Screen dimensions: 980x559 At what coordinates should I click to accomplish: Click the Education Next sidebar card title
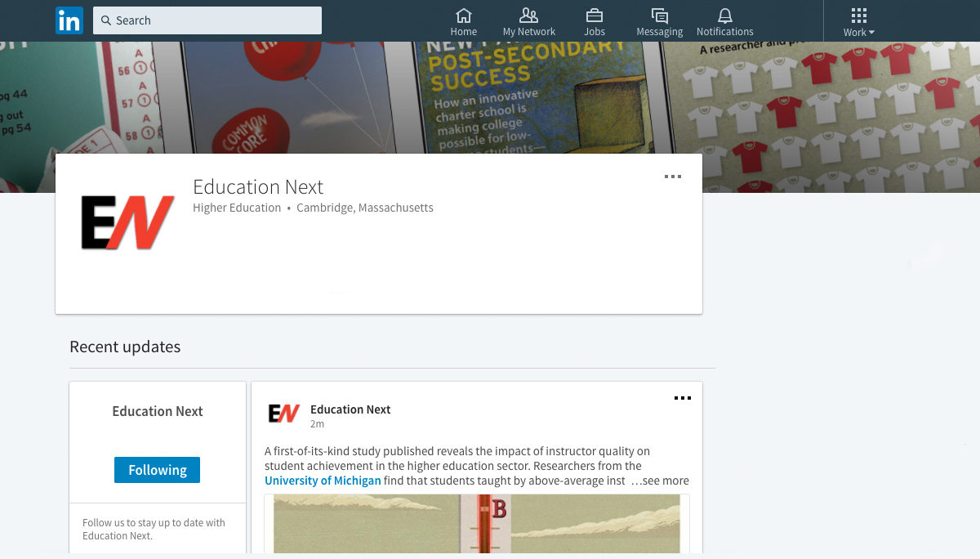click(158, 411)
